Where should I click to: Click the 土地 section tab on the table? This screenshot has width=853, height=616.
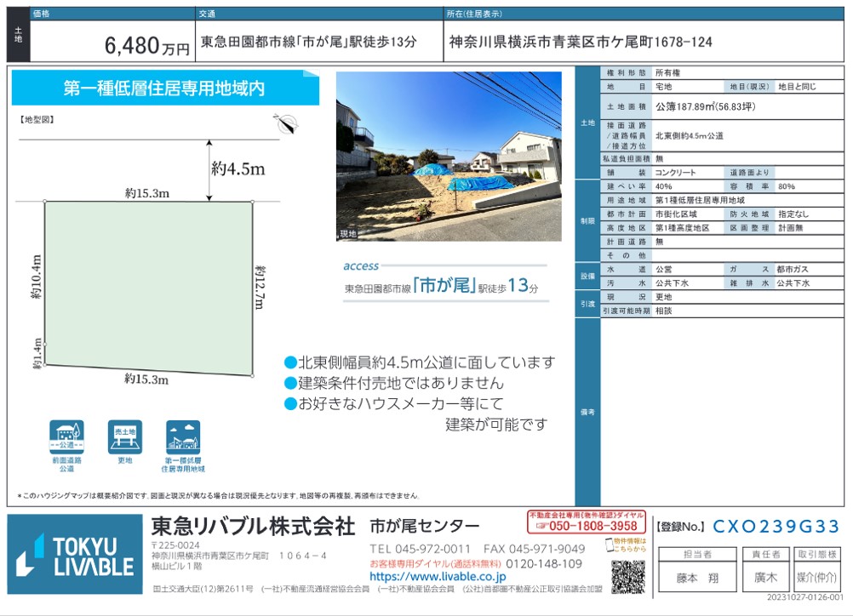click(587, 123)
